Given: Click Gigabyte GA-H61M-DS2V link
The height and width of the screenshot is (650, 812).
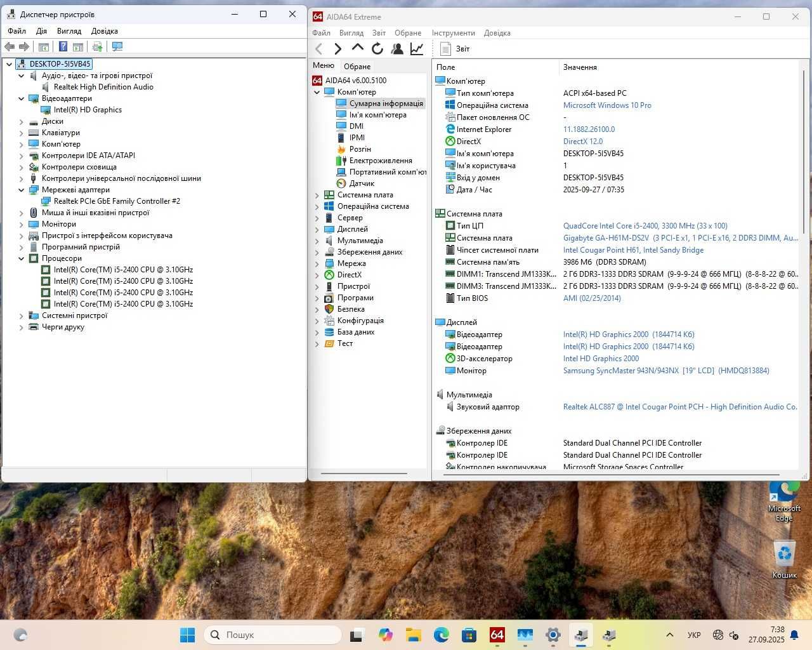Looking at the screenshot, I should point(680,238).
